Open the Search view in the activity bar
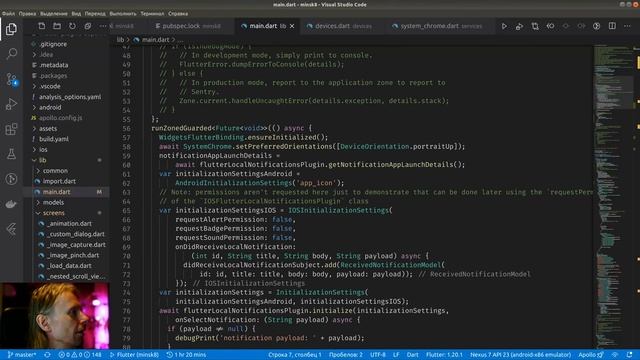Image resolution: width=640 pixels, height=360 pixels. (11, 53)
